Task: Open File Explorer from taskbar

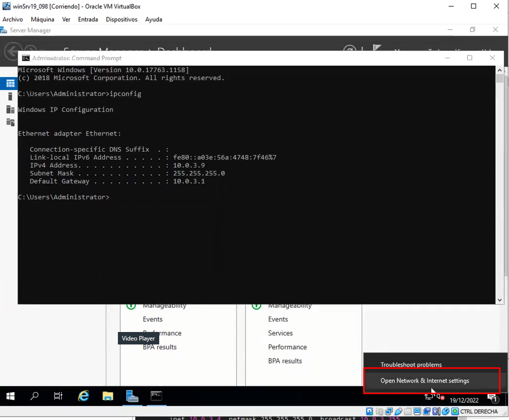Action: point(108,396)
